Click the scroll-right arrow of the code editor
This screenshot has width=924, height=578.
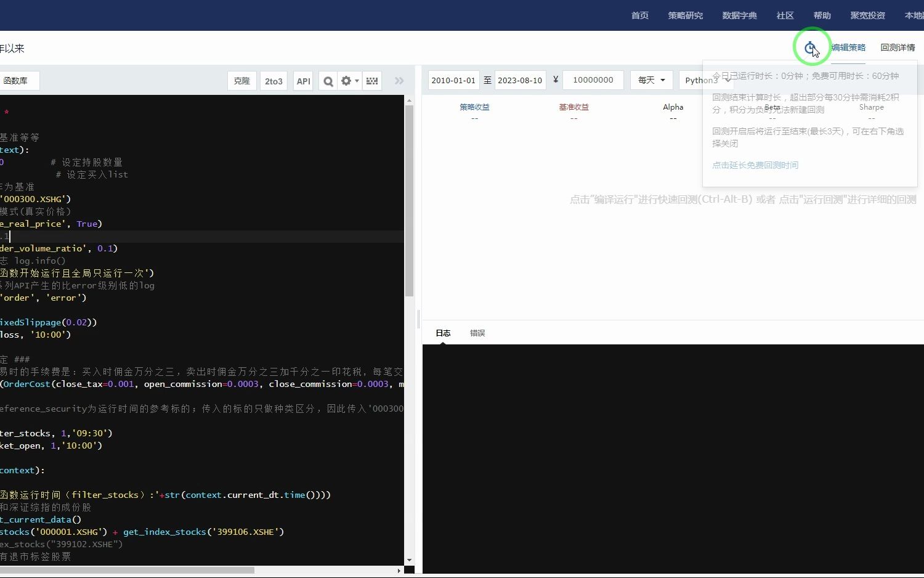click(399, 571)
